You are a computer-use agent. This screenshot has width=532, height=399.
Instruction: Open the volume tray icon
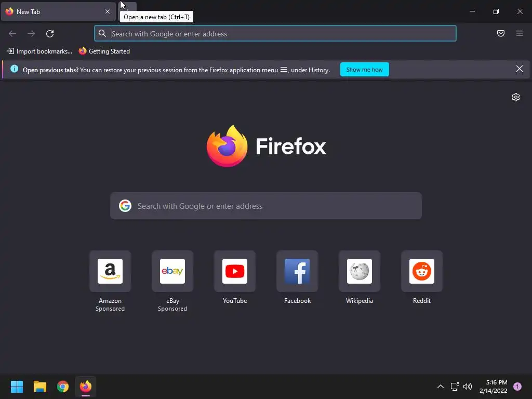468,387
